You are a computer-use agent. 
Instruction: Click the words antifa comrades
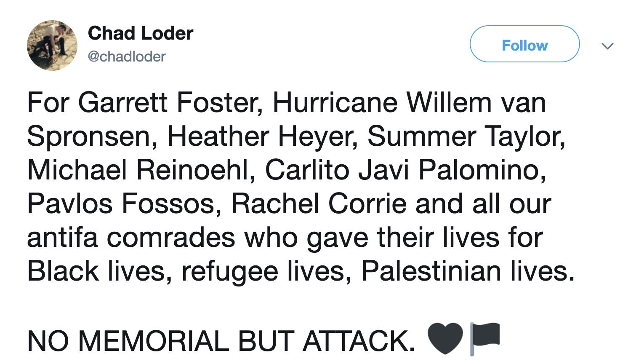(131, 237)
